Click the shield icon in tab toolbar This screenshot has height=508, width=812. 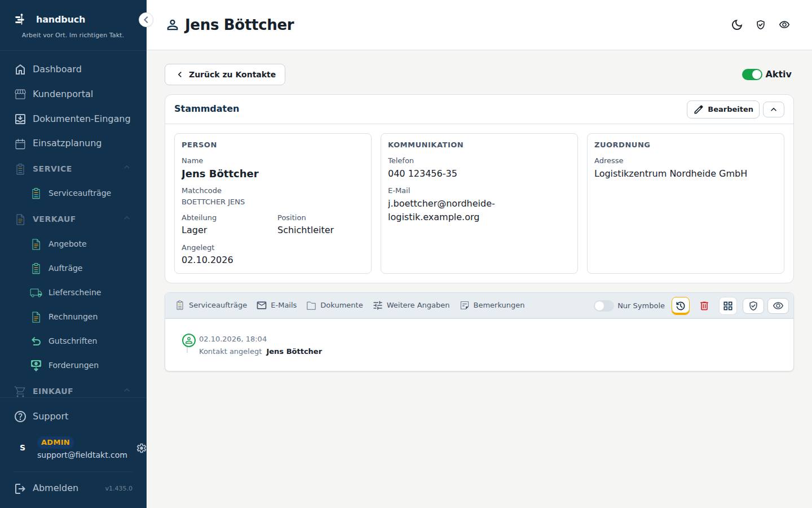click(x=753, y=305)
